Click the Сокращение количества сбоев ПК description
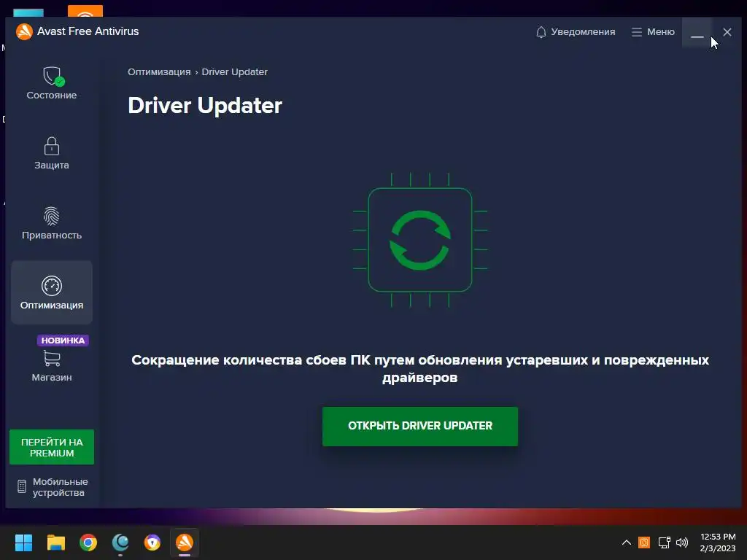The height and width of the screenshot is (560, 747). tap(420, 368)
